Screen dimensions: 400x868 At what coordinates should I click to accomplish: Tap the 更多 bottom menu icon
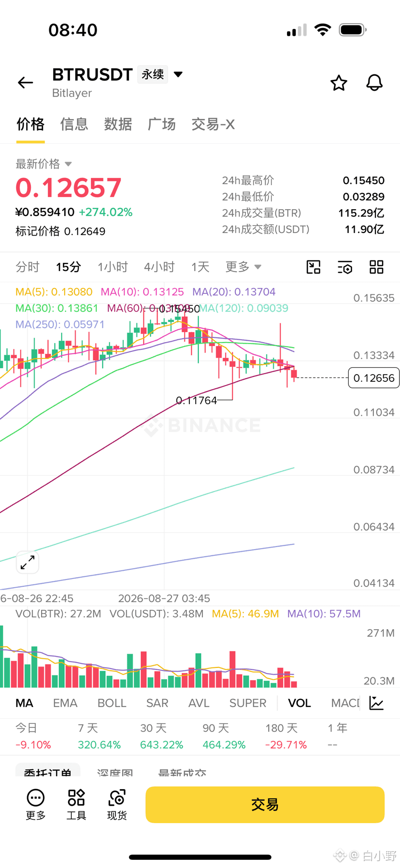[36, 804]
